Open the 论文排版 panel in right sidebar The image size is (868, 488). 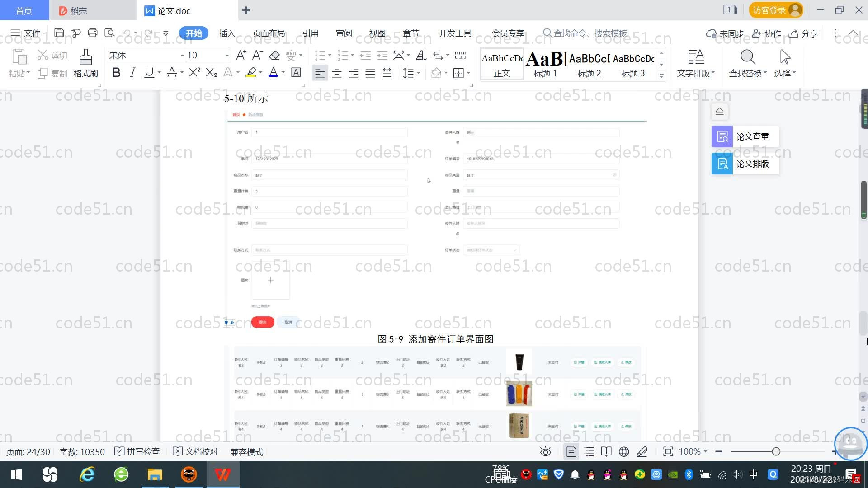744,164
